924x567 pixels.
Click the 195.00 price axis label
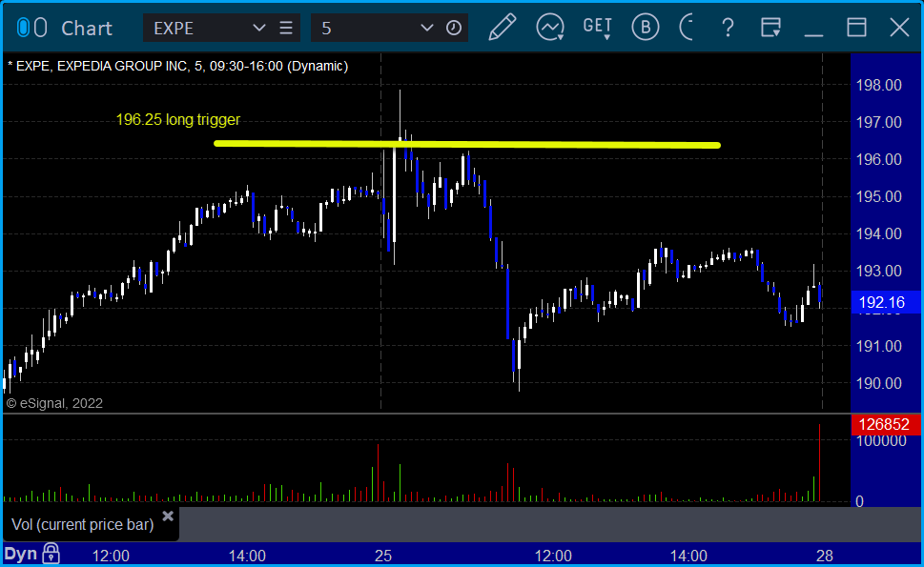point(878,196)
